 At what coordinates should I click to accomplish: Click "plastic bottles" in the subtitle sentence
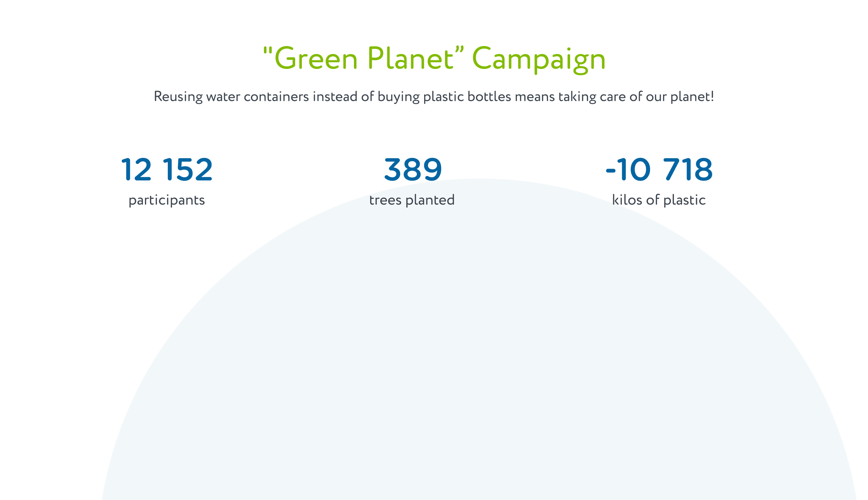(x=467, y=97)
